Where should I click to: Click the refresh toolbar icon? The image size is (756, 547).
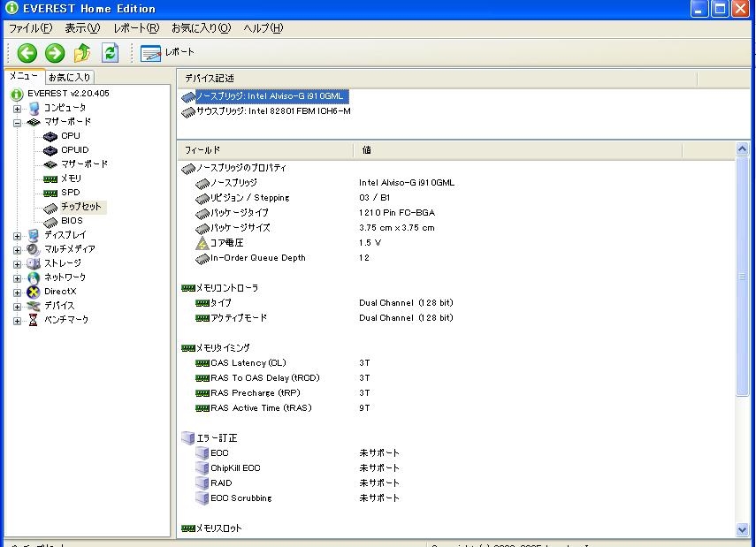110,53
